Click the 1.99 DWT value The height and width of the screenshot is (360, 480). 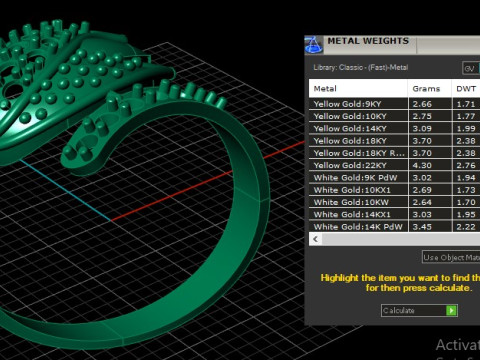466,129
